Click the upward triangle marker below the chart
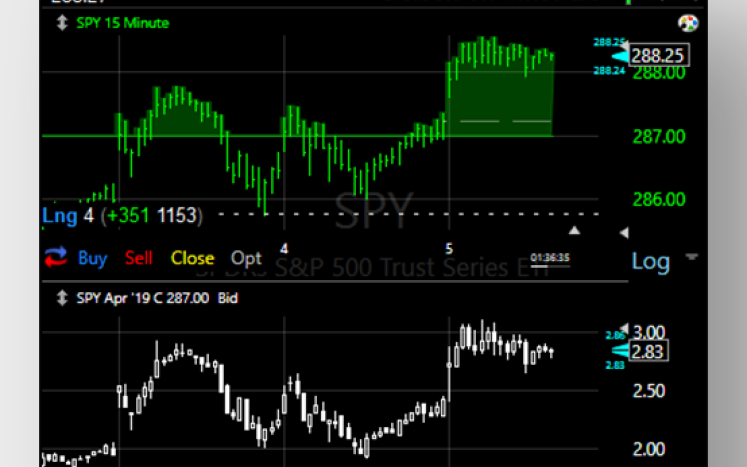The image size is (747, 467). pos(575,231)
